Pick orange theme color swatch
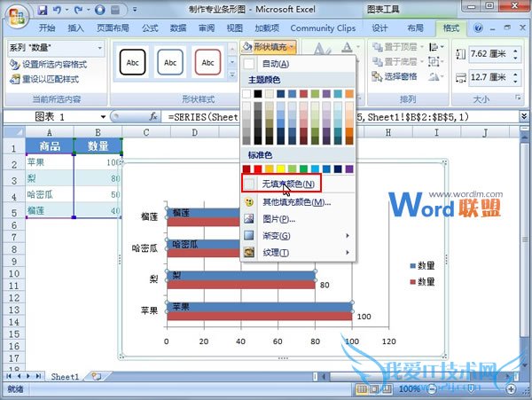Image resolution: width=532 pixels, height=400 pixels. [x=349, y=94]
